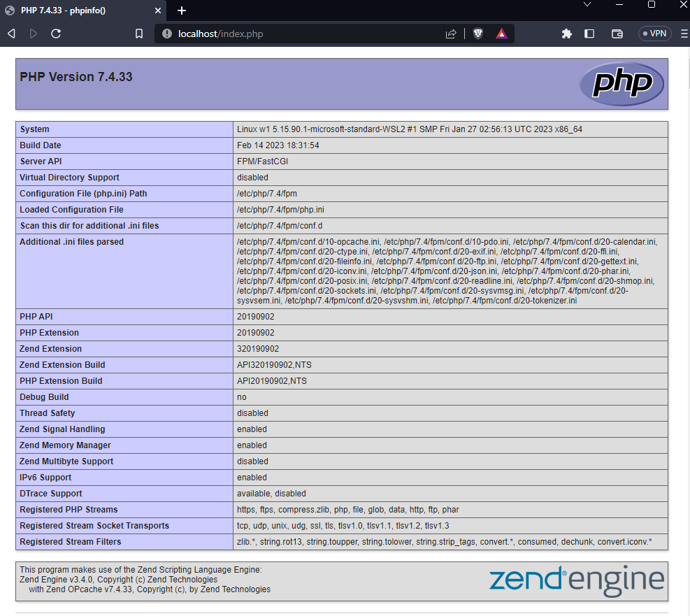This screenshot has height=616, width=690.
Task: Select the PHP 7.4.33 phpinfo tab
Action: pos(77,10)
